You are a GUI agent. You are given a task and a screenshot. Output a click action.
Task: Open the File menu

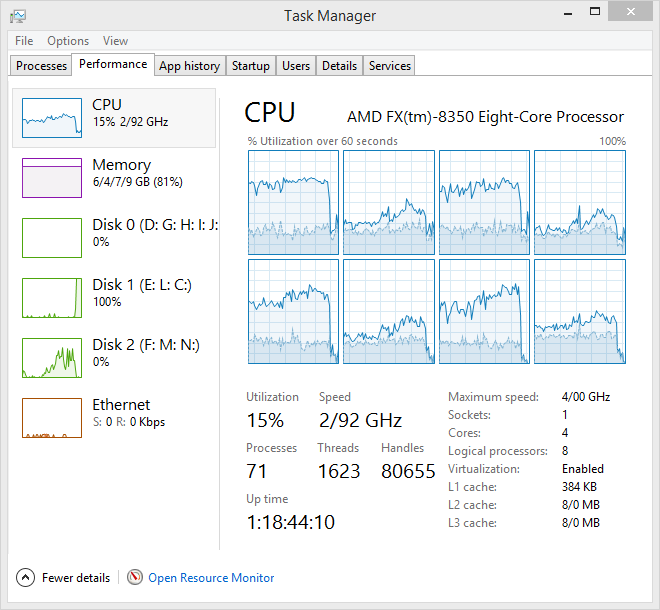coord(24,41)
